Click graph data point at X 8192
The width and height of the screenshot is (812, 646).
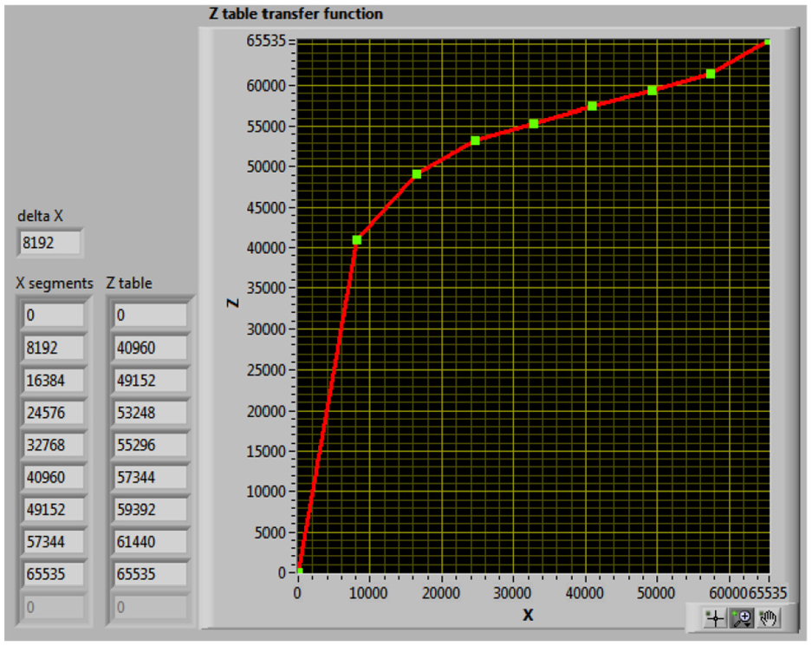357,240
